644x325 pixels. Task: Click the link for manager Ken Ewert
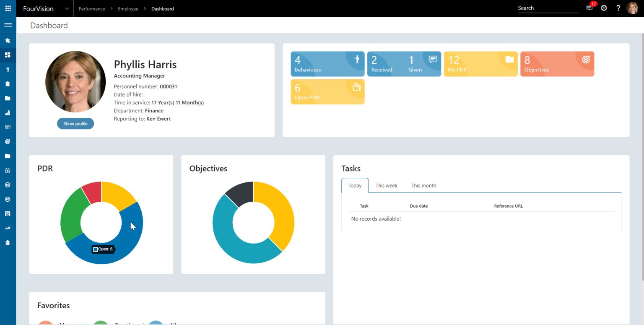(158, 119)
